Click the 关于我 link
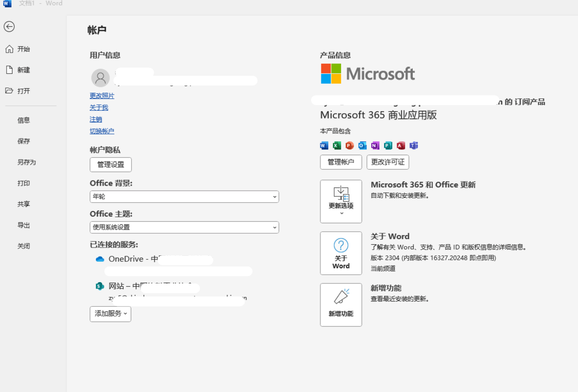The image size is (578, 392). pos(99,108)
